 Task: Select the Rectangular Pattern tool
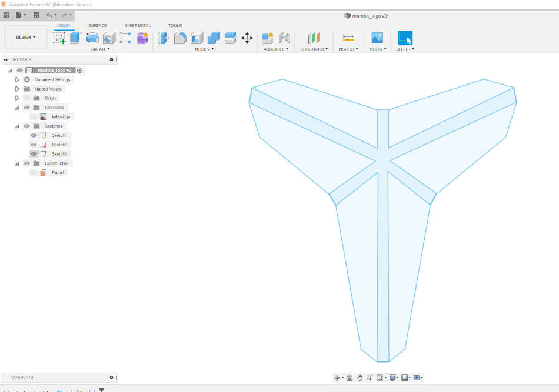point(125,38)
